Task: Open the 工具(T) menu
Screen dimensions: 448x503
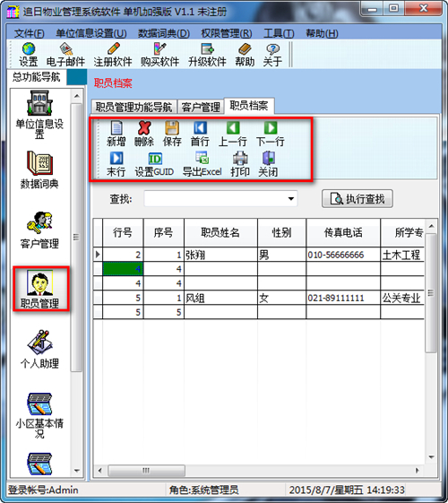Action: 279,33
